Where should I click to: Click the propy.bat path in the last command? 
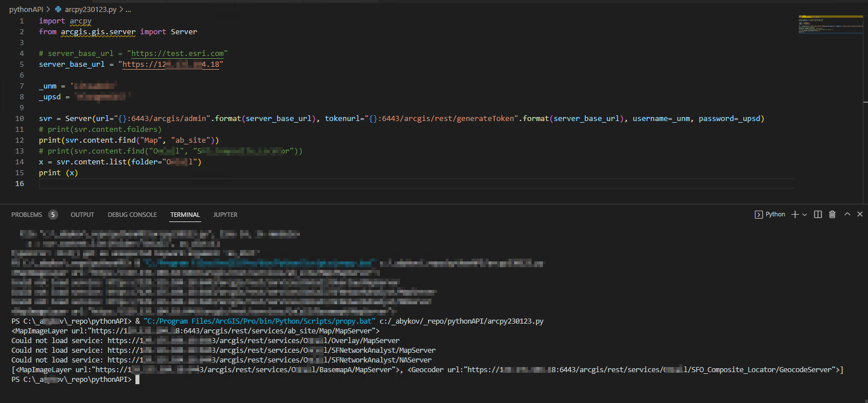coord(259,321)
